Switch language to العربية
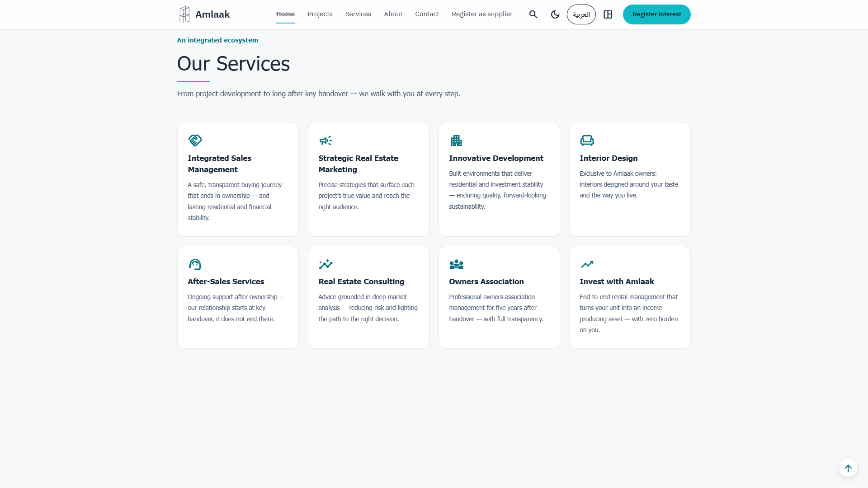Screen dimensions: 868x488 581,14
